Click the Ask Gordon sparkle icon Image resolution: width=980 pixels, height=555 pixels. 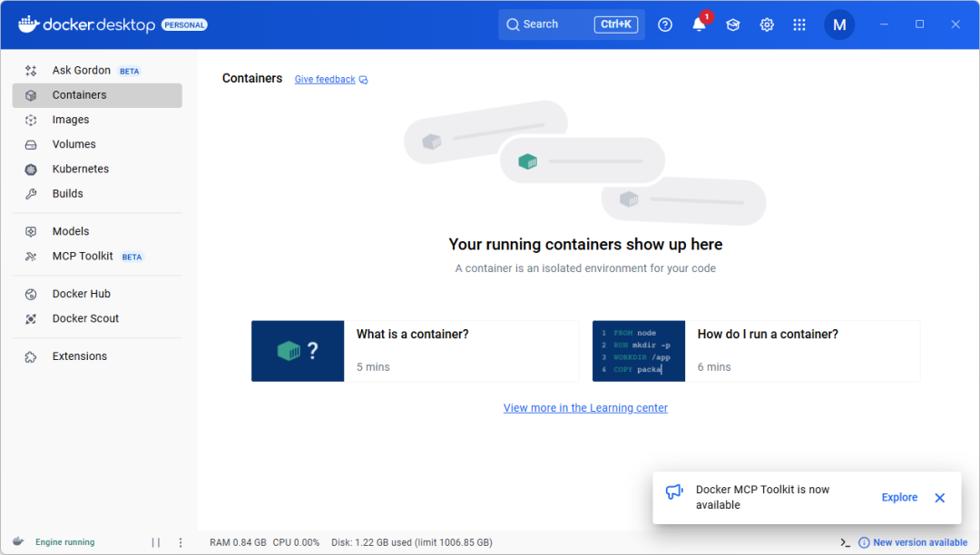(x=31, y=71)
